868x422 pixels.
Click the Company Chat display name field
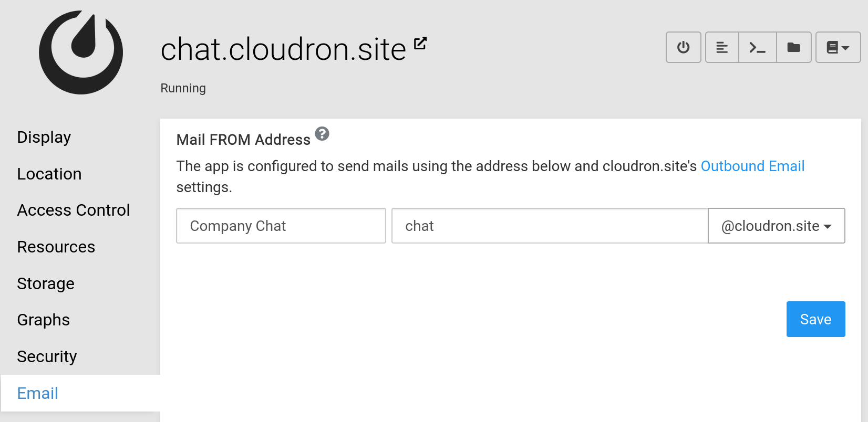(x=281, y=226)
